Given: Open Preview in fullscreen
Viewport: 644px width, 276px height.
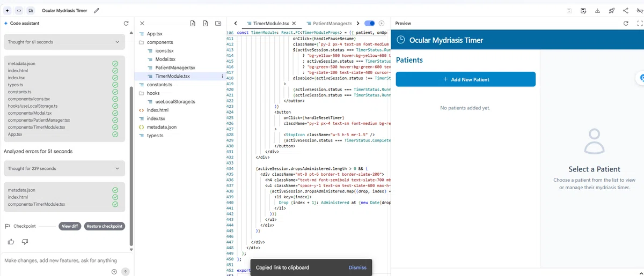Looking at the screenshot, I should [639, 24].
